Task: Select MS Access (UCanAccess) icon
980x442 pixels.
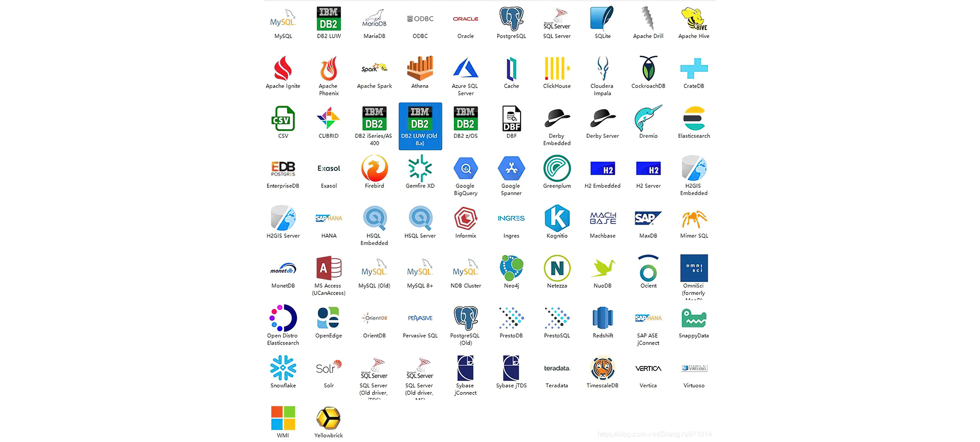Action: tap(329, 269)
